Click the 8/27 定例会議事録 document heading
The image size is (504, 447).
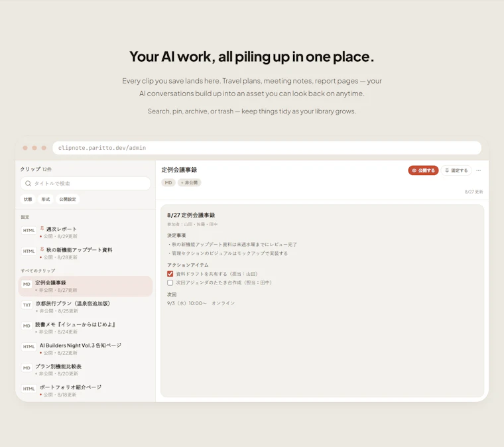coord(191,215)
